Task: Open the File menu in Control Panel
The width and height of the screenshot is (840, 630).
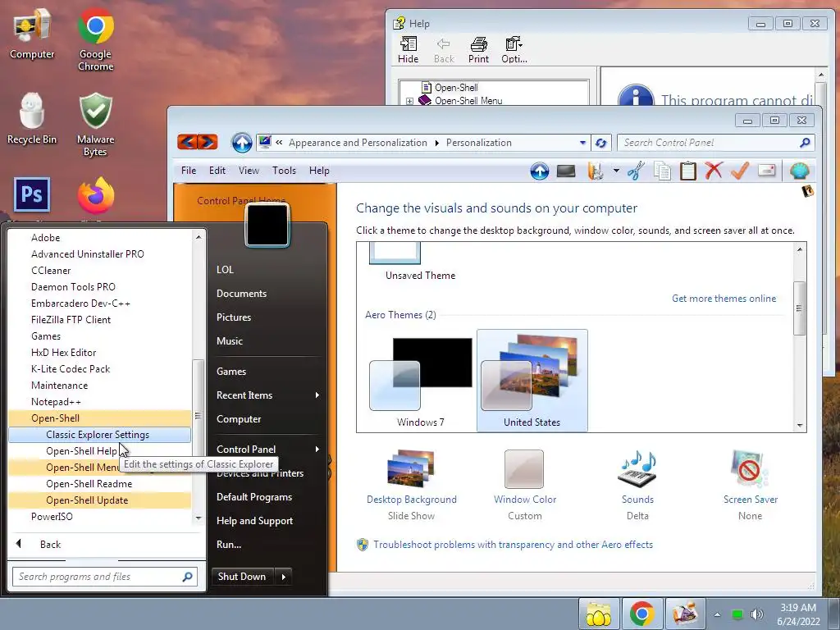Action: tap(189, 171)
